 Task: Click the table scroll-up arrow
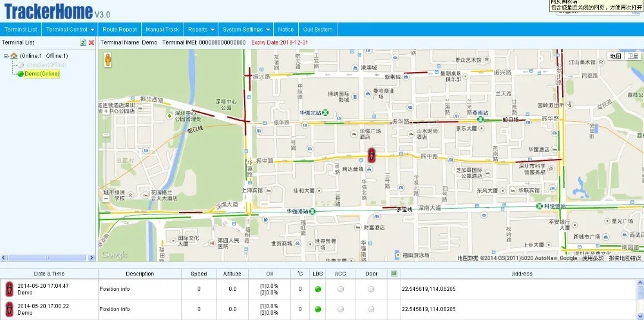(x=640, y=283)
